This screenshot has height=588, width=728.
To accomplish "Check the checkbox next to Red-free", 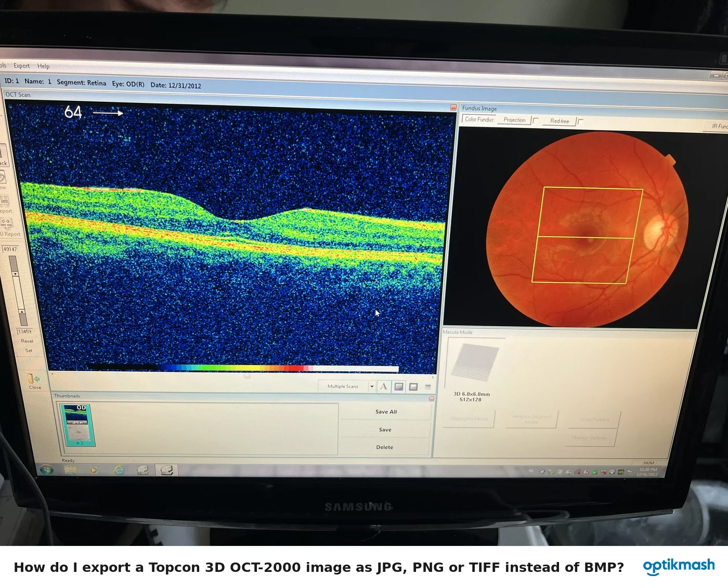I will click(x=580, y=122).
